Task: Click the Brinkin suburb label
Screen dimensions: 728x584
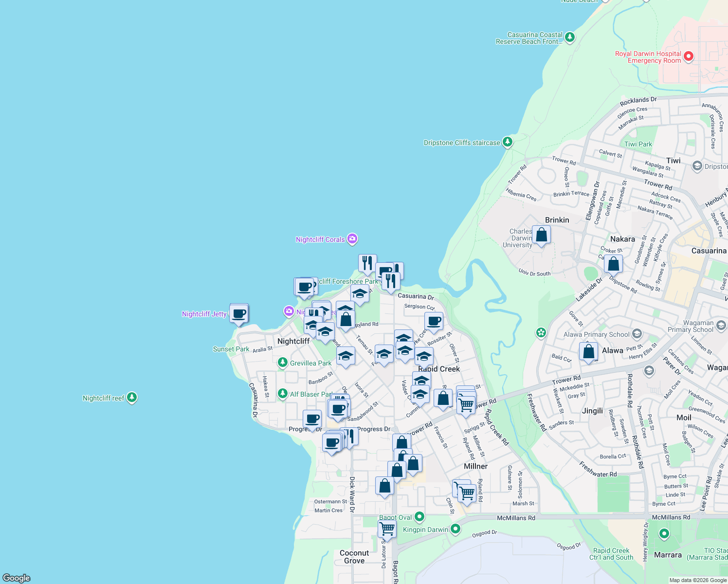Action: point(557,220)
